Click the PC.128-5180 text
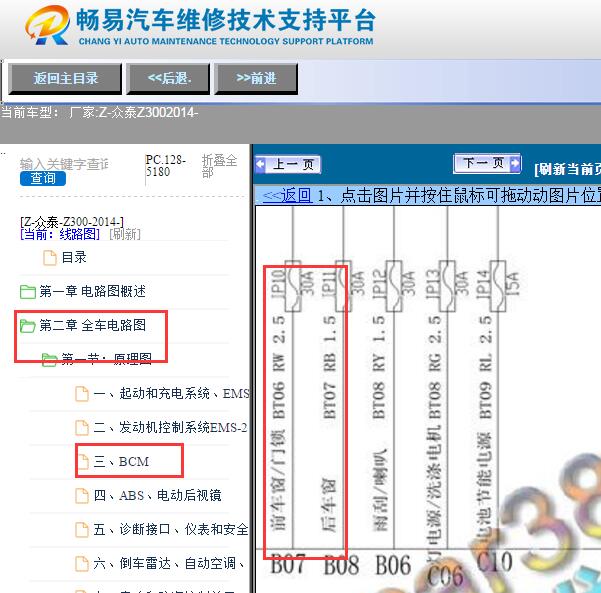Image resolution: width=601 pixels, height=593 pixels. (166, 166)
